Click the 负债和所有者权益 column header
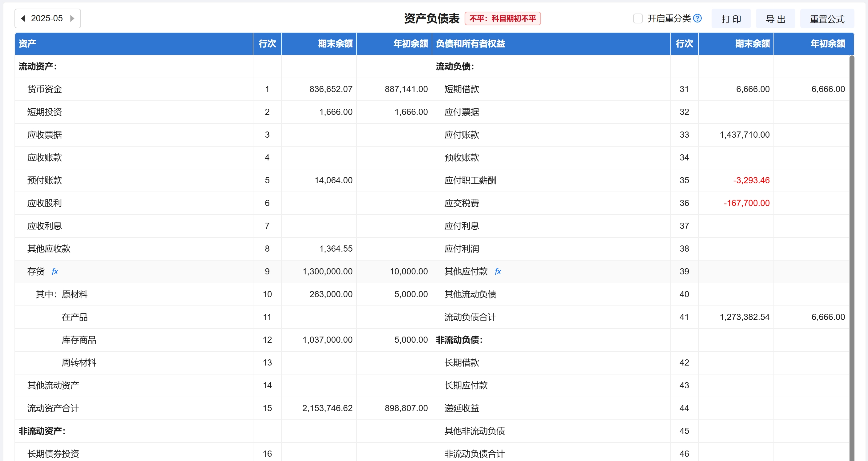The image size is (868, 461). 470,43
